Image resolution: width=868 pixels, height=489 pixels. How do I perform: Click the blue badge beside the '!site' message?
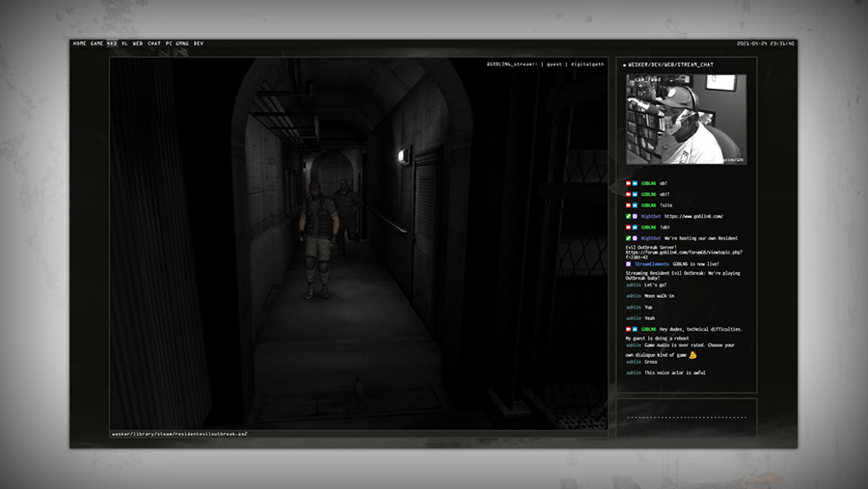point(635,205)
